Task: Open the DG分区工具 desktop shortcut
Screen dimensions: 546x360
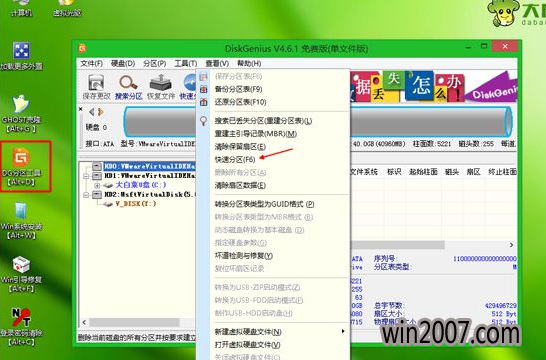Action: 22,166
